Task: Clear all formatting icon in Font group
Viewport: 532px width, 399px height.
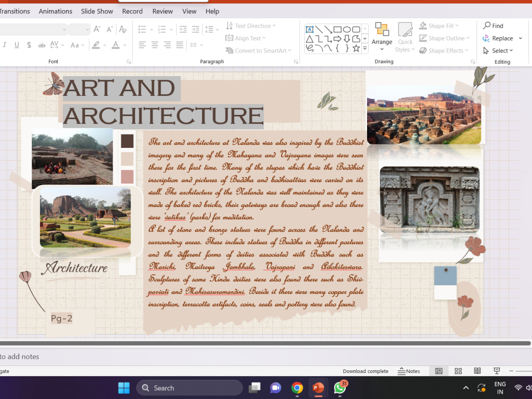Action: click(x=123, y=29)
